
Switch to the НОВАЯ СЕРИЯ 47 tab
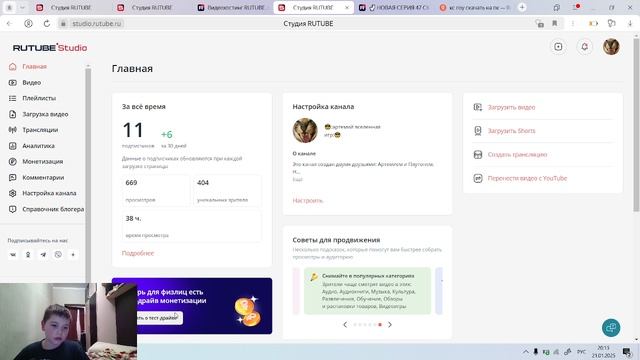click(394, 7)
